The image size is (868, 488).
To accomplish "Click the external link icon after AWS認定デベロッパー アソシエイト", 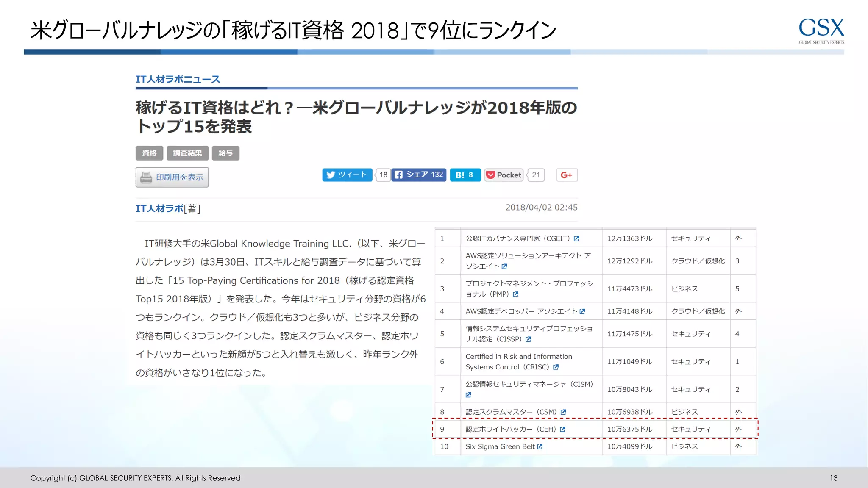I will 582,311.
